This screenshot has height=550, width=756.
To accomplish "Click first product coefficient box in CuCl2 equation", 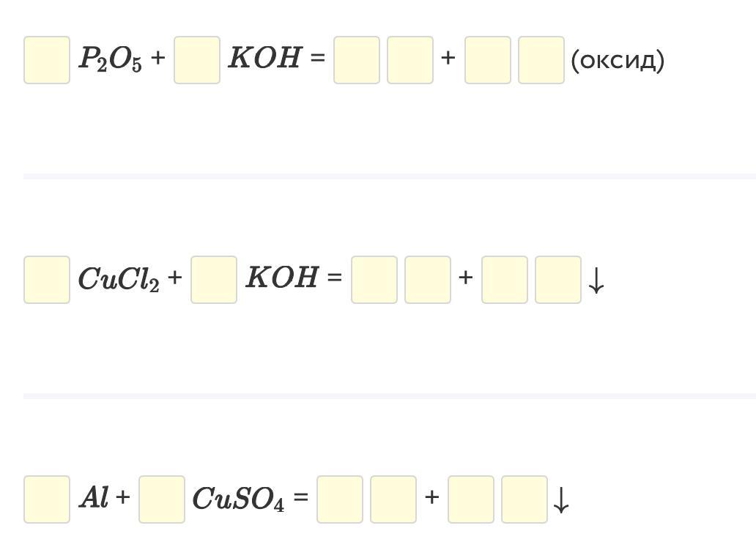I will pos(374,280).
